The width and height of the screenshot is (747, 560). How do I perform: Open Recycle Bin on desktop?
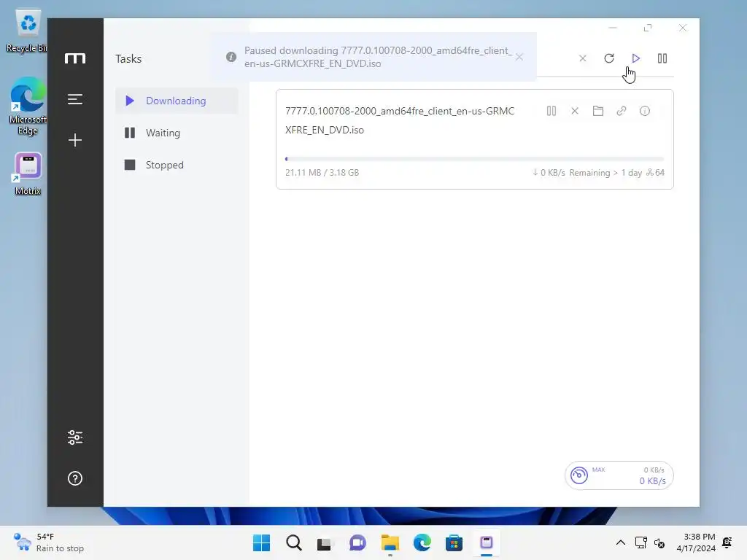pyautogui.click(x=28, y=31)
